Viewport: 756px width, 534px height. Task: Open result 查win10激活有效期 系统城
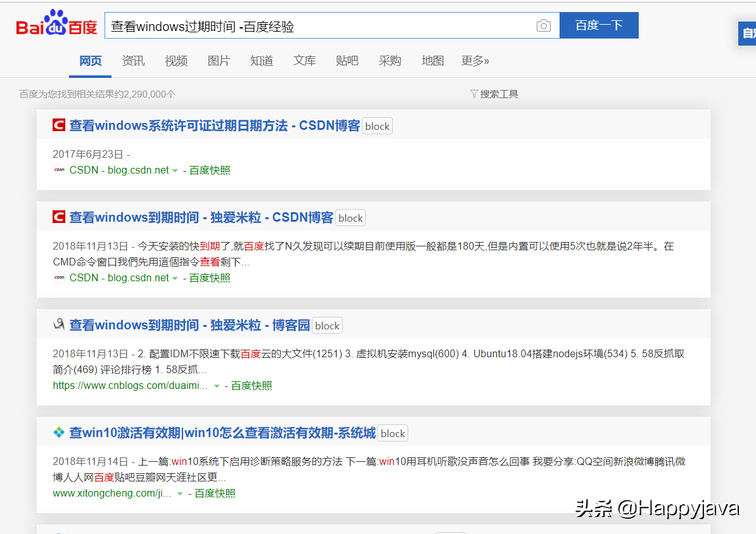(222, 433)
